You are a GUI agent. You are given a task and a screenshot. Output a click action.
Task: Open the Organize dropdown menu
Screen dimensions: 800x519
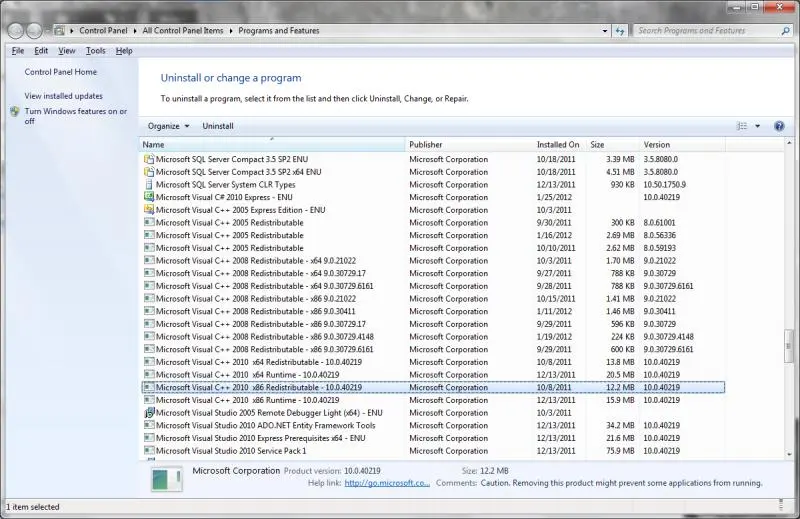(x=168, y=126)
